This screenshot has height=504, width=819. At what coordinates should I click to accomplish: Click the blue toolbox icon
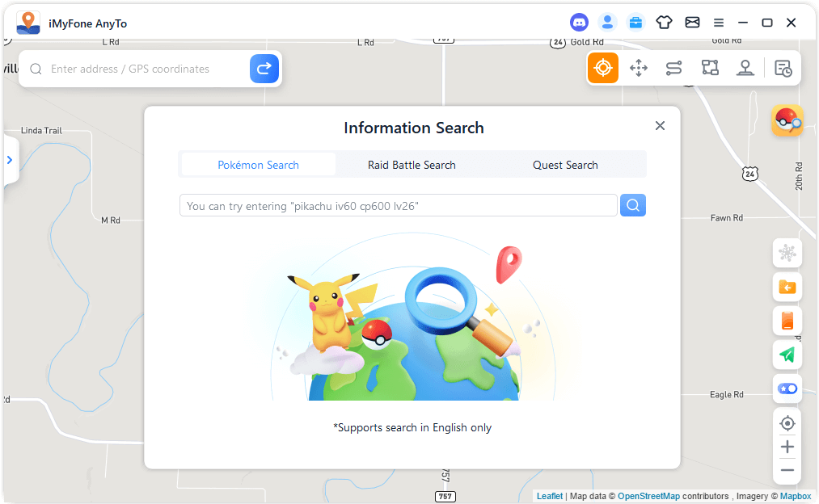tap(635, 23)
